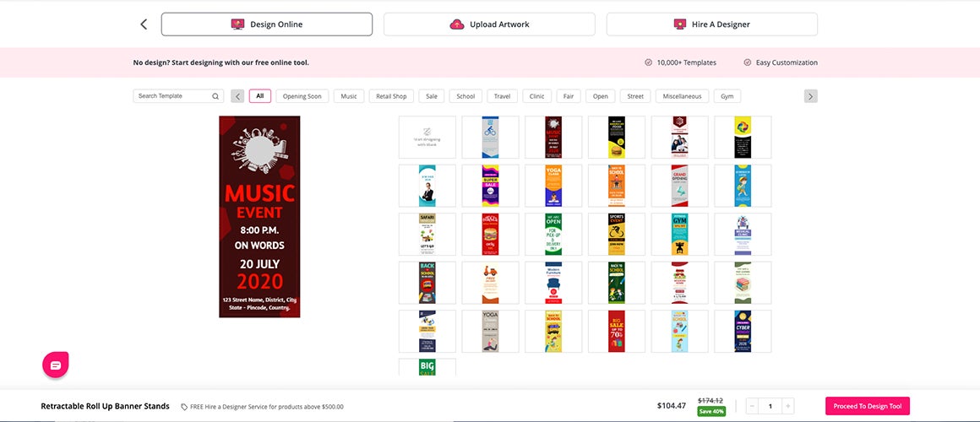Click the 10,000+ Templates checkmark icon

click(649, 62)
